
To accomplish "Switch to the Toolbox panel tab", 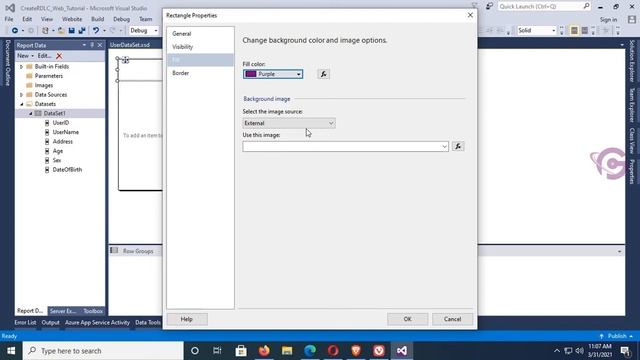I will [x=93, y=311].
